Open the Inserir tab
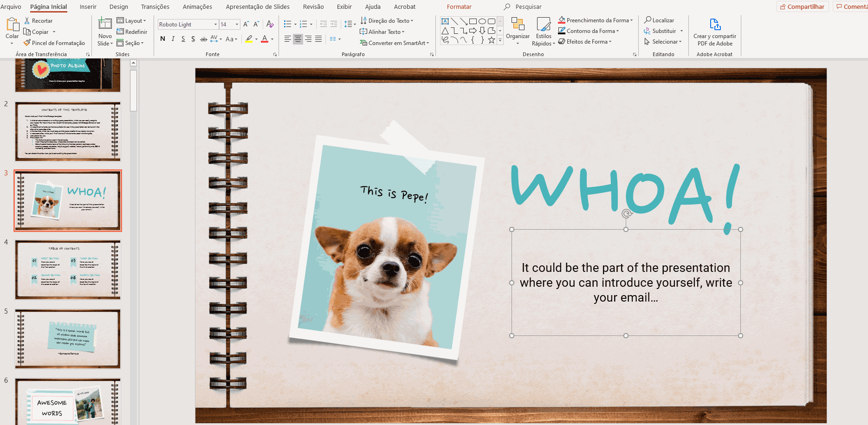 click(88, 7)
